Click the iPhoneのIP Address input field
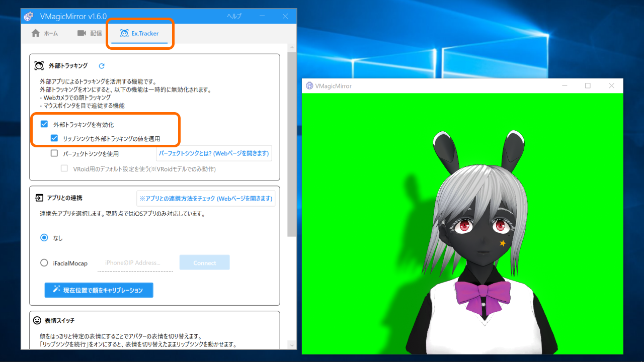 (135, 263)
